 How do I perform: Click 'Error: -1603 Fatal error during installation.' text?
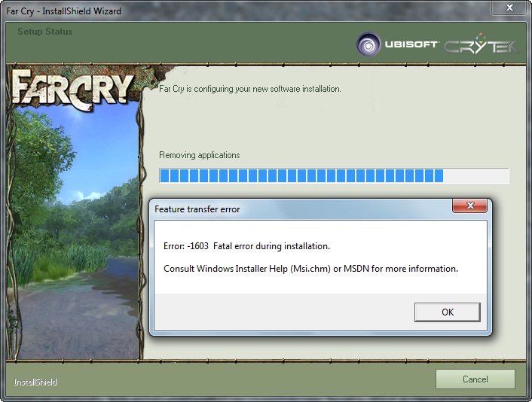coord(246,246)
